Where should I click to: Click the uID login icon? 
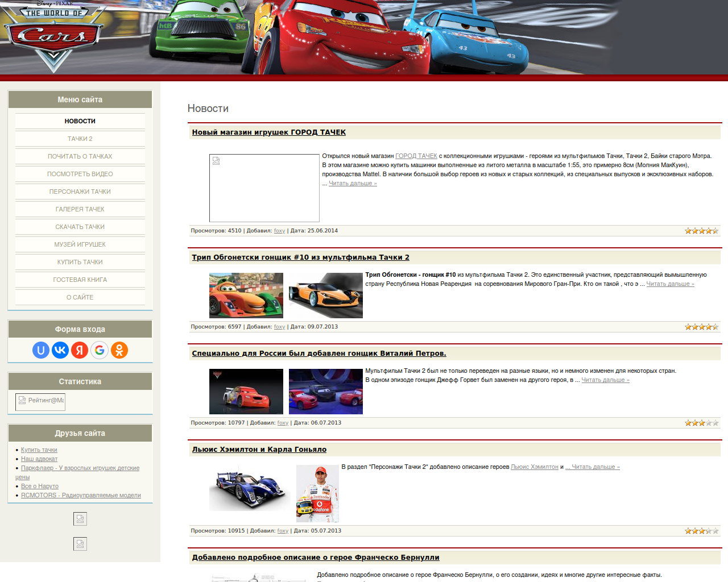(41, 350)
